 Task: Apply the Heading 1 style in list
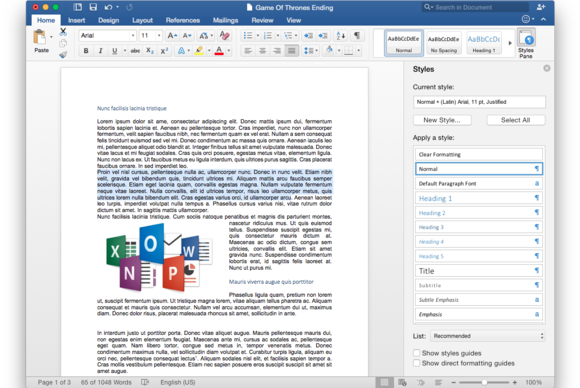[479, 198]
